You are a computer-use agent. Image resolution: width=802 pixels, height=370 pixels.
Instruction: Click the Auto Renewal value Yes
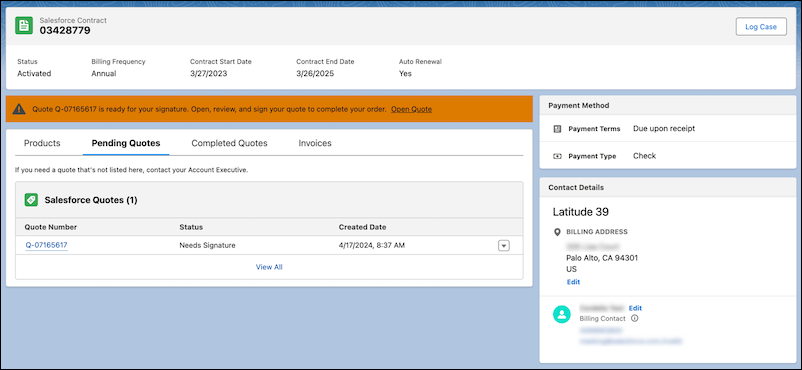pos(405,73)
